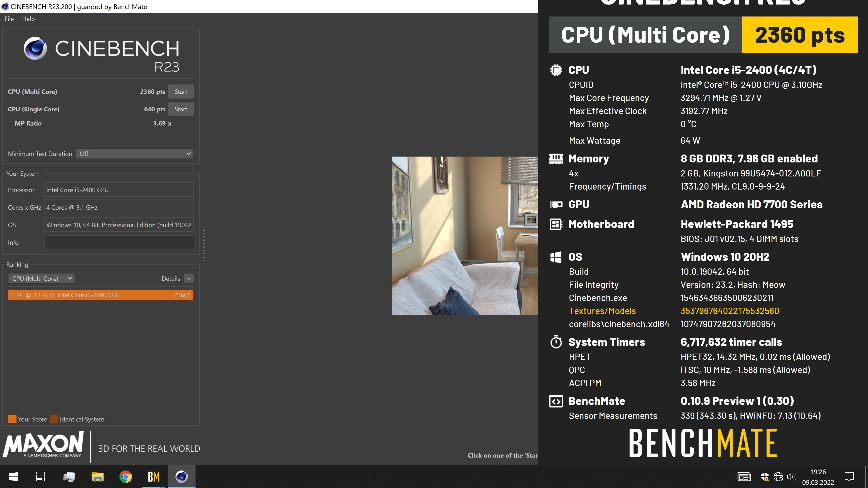Open Task View on the taskbar
The height and width of the screenshot is (488, 868).
tap(40, 477)
